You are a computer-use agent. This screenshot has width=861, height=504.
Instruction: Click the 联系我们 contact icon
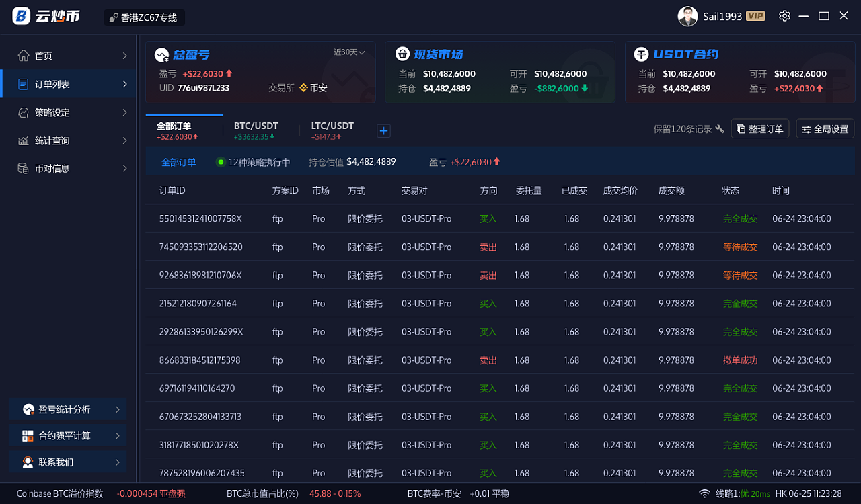coord(28,462)
